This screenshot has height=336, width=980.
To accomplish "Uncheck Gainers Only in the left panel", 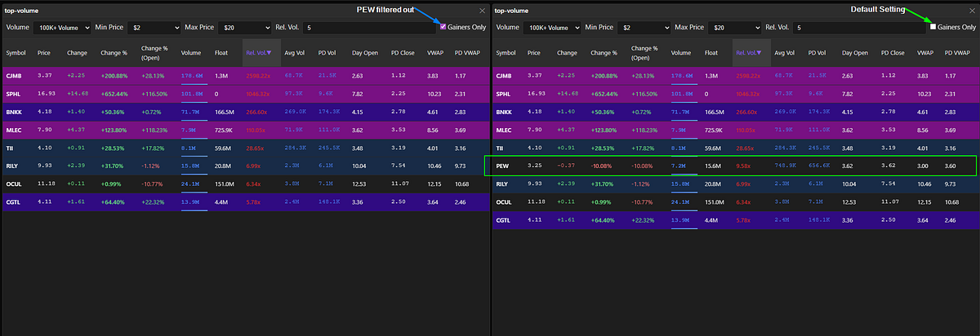I will pos(443,27).
